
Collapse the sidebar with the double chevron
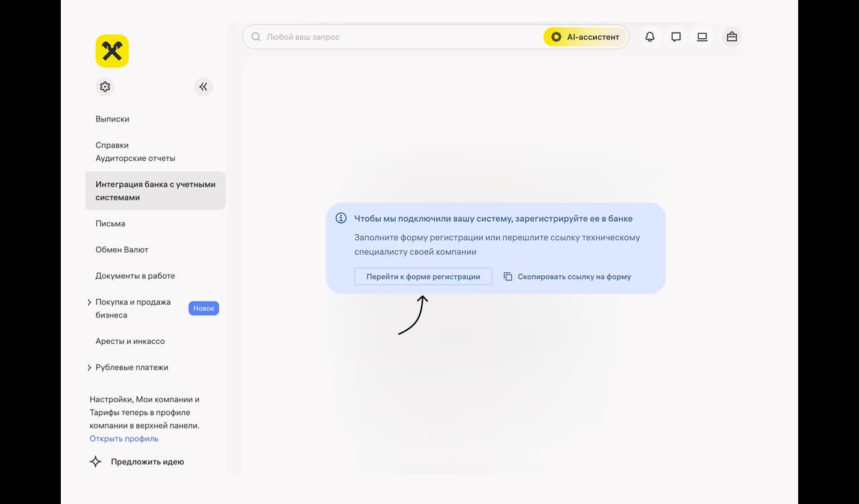(204, 87)
